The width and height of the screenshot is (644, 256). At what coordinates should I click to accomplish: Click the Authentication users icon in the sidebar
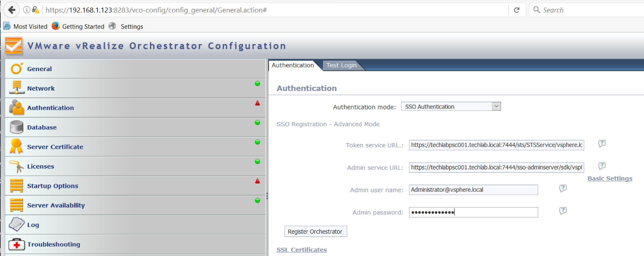tap(17, 107)
